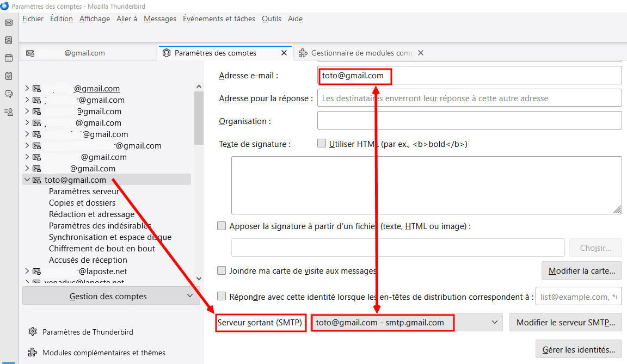This screenshot has width=627, height=364.
Task: Click the mail icon on the @gmail.com tab
Action: pos(30,53)
